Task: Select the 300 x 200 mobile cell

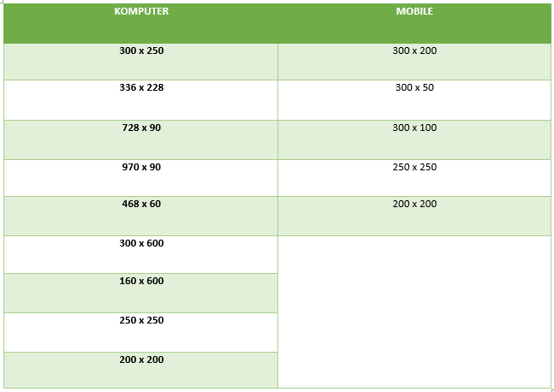Action: click(x=414, y=51)
